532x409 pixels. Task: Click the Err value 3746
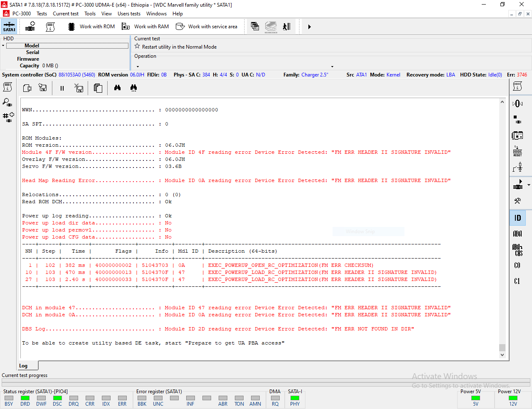tap(522, 75)
